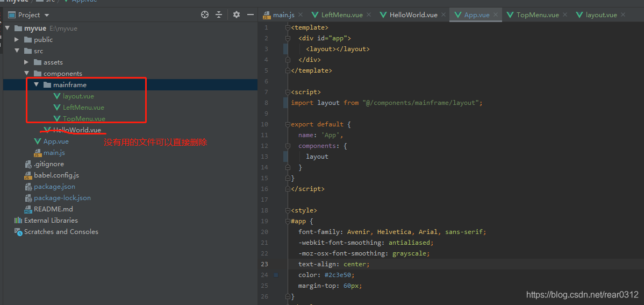Select babel.config.js file
Screen dimensions: 644x305
pos(56,175)
